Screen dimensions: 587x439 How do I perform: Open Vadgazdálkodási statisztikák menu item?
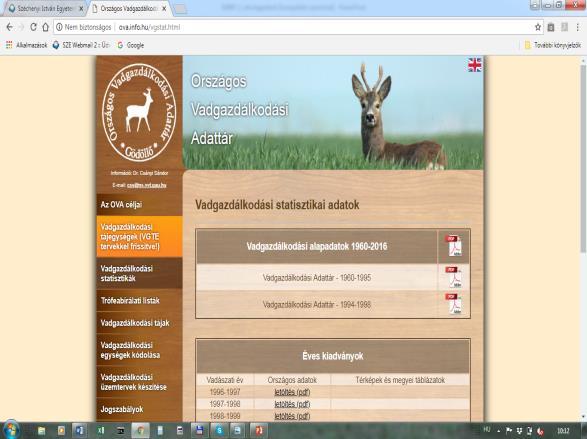139,273
